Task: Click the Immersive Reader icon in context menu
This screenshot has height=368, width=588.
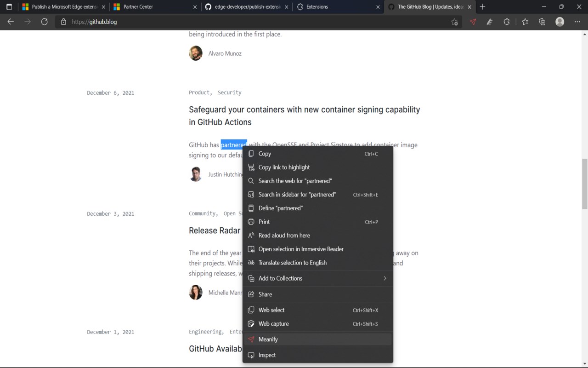Action: (251, 249)
